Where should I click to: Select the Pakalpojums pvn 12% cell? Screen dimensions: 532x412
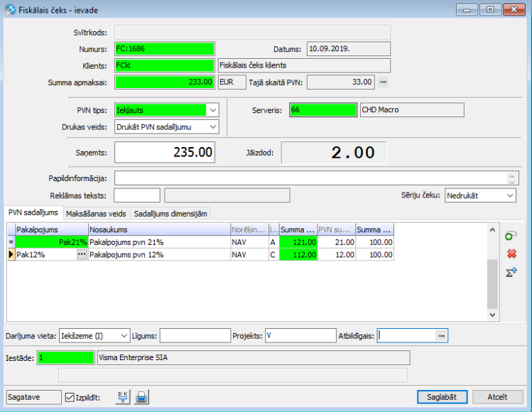(x=159, y=254)
